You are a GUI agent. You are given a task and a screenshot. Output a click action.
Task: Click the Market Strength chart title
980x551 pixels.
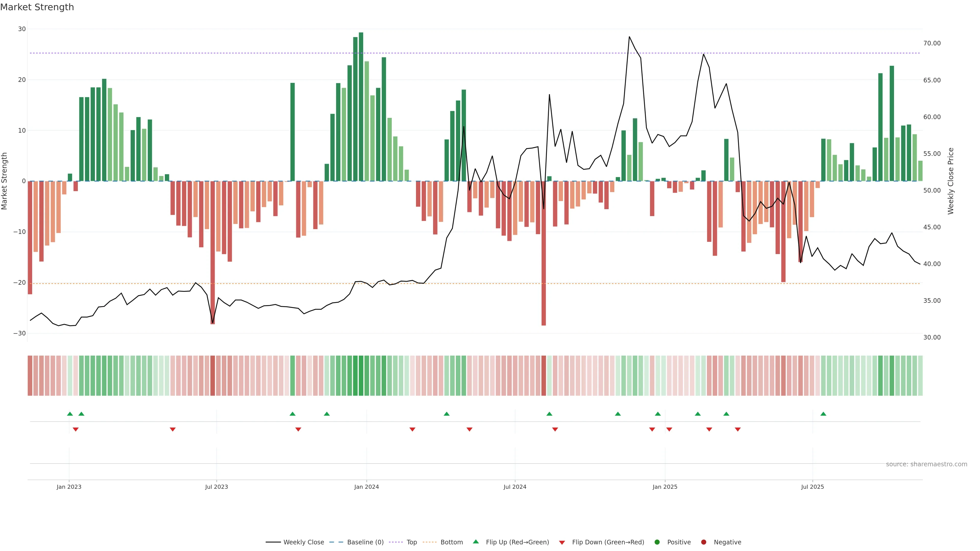pos(37,7)
